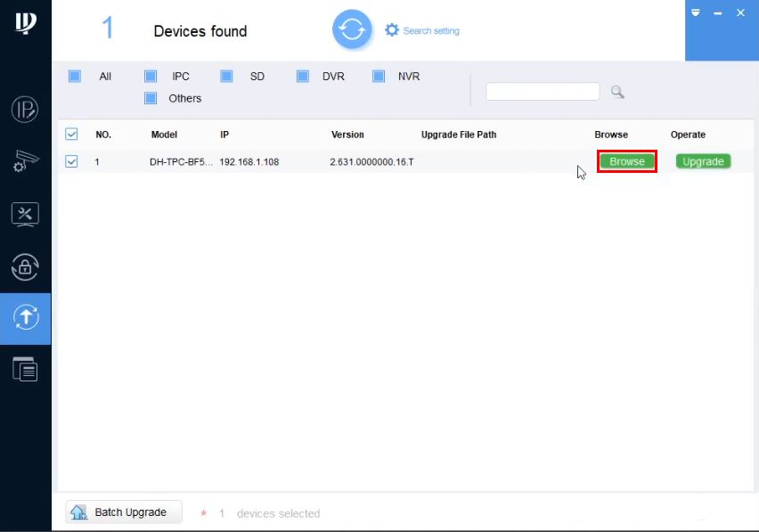Toggle the IPC filter checkbox

tap(151, 76)
